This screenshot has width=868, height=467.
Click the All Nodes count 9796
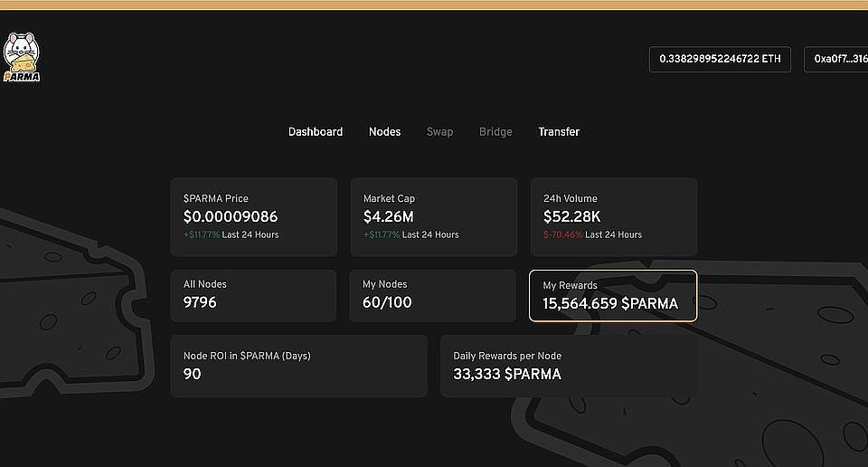[200, 302]
